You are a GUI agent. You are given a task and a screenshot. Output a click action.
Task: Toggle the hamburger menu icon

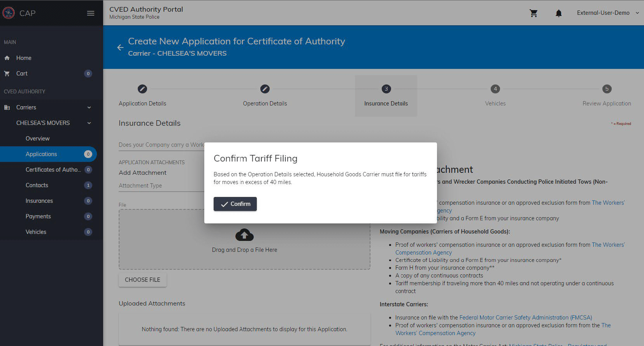[91, 13]
